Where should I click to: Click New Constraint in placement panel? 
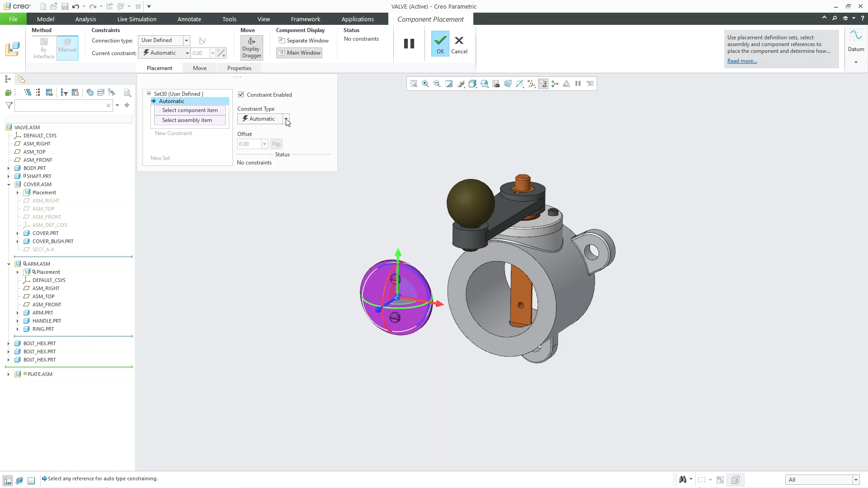(x=174, y=133)
